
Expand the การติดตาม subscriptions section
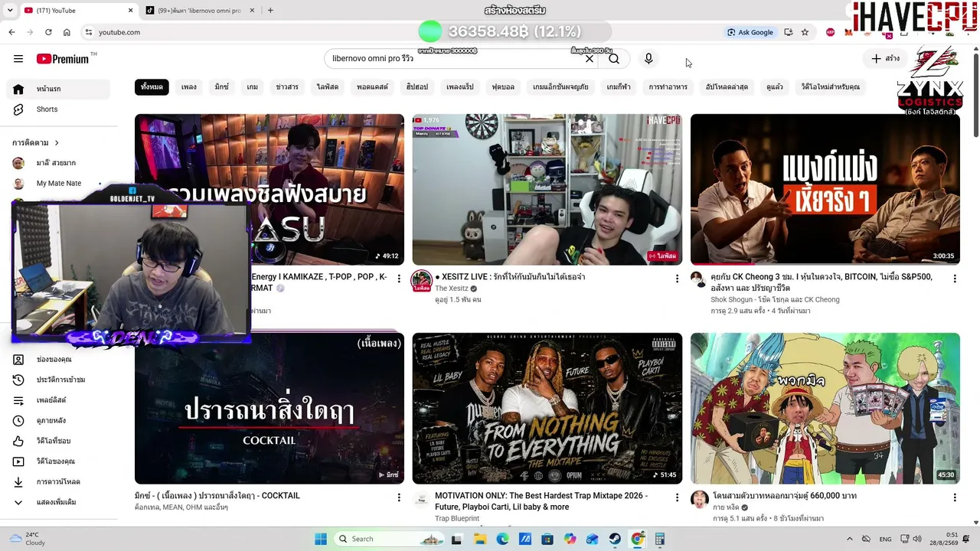click(x=35, y=142)
